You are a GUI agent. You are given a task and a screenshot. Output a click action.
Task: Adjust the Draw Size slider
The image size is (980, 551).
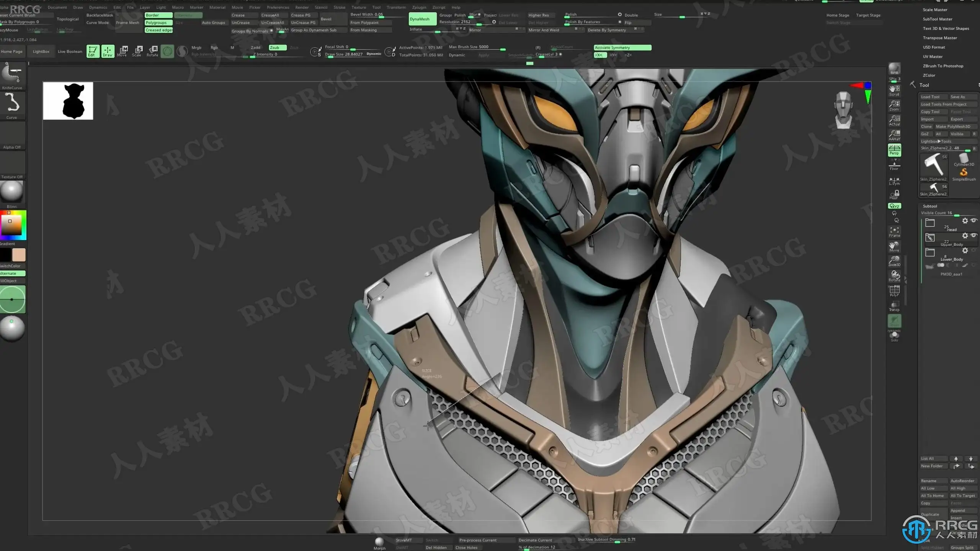pyautogui.click(x=353, y=54)
